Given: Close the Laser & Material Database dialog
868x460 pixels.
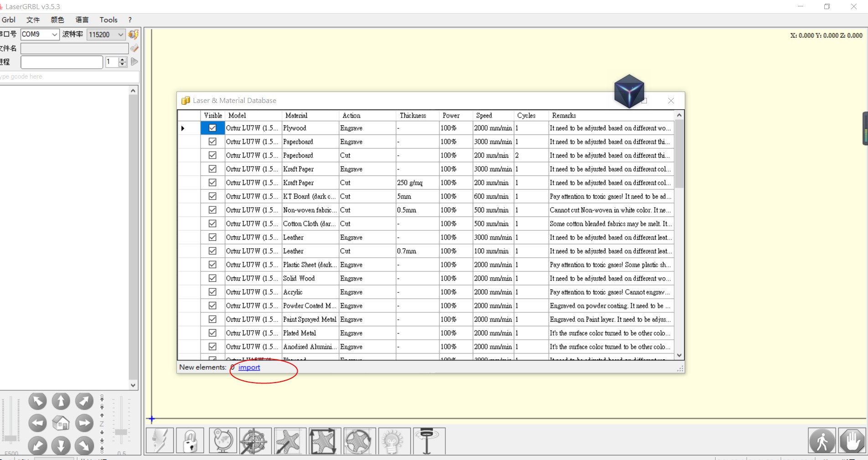Looking at the screenshot, I should [x=671, y=101].
